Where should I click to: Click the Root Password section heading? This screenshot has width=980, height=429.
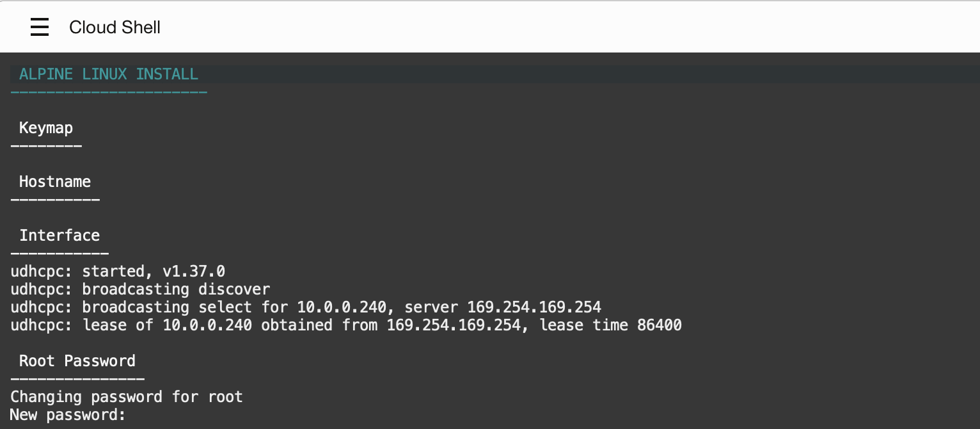77,361
